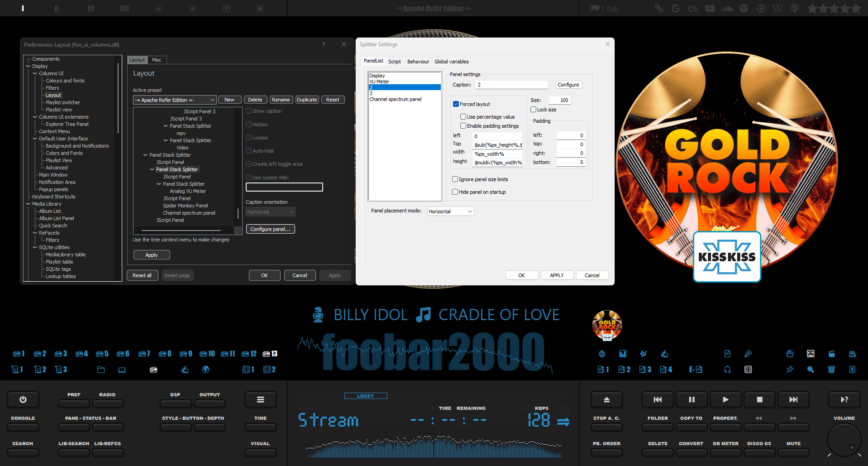Collapse Media Library tree node
The width and height of the screenshot is (868, 466).
point(28,204)
